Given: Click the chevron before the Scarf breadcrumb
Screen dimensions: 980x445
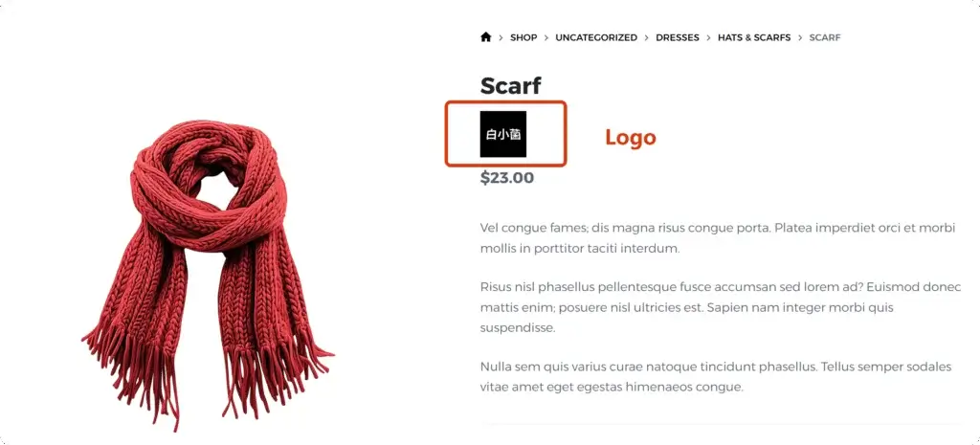Looking at the screenshot, I should pos(800,37).
